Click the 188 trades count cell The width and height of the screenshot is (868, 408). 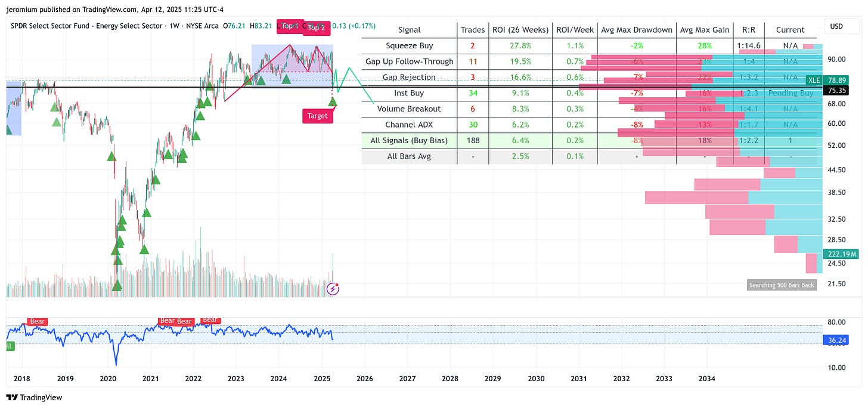coord(473,140)
